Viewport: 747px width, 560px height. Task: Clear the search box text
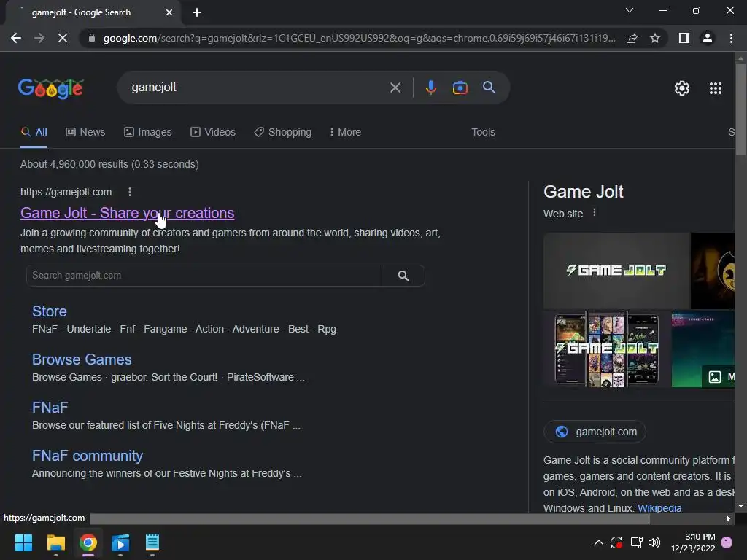coord(395,87)
